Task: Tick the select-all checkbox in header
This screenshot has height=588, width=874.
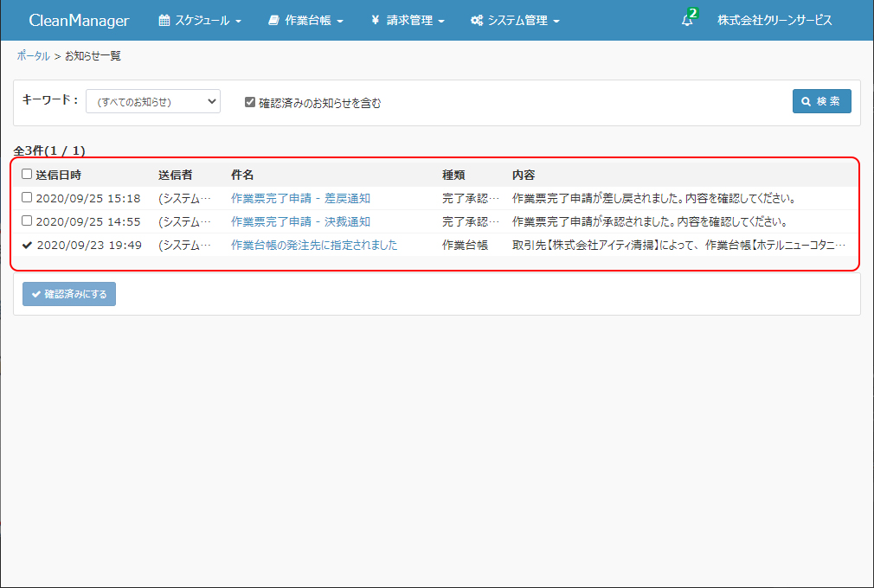Action: coord(27,175)
